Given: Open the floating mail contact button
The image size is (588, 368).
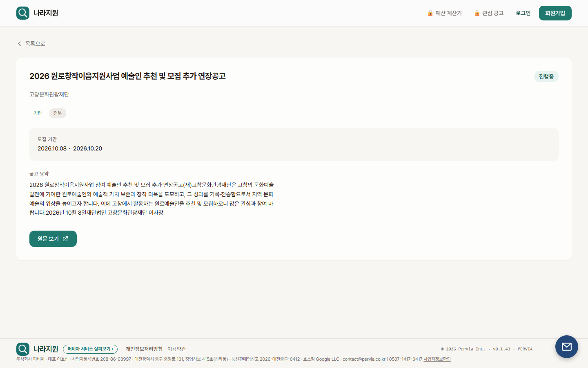Looking at the screenshot, I should [567, 347].
